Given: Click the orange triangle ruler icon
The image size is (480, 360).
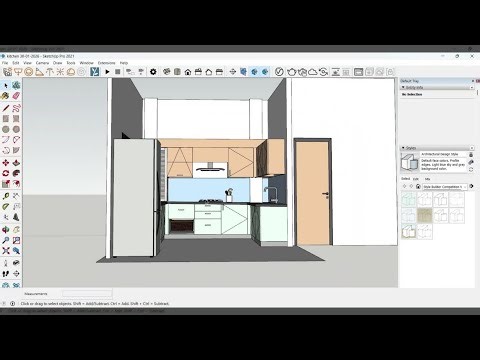Looking at the screenshot, I should point(39,72).
